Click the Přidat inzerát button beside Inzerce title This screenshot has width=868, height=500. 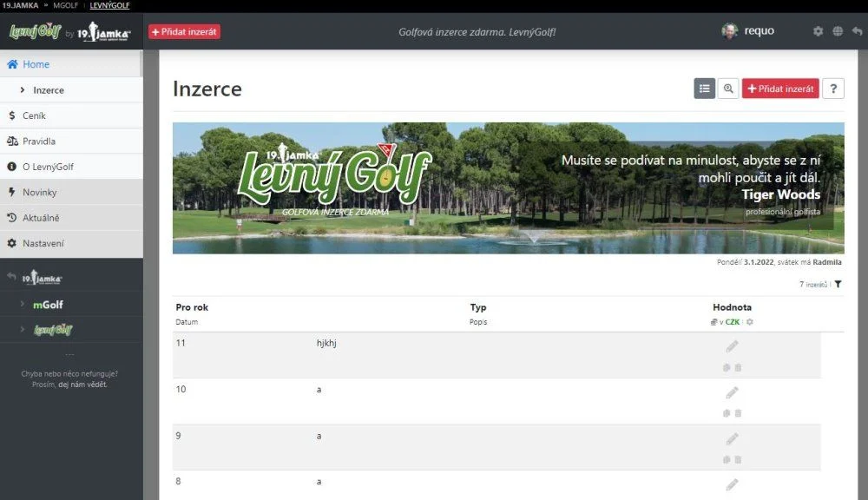[780, 89]
